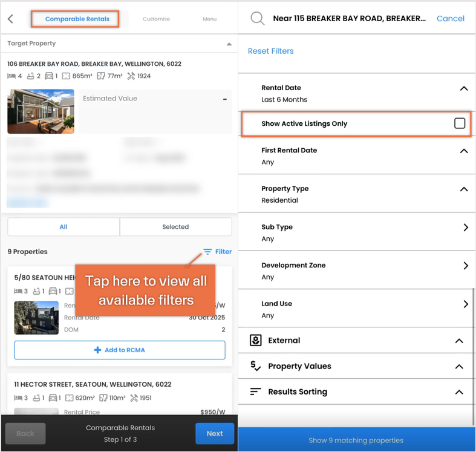Open the 5/80 Seatoun Heights property photo
The image size is (476, 452).
coord(36,318)
